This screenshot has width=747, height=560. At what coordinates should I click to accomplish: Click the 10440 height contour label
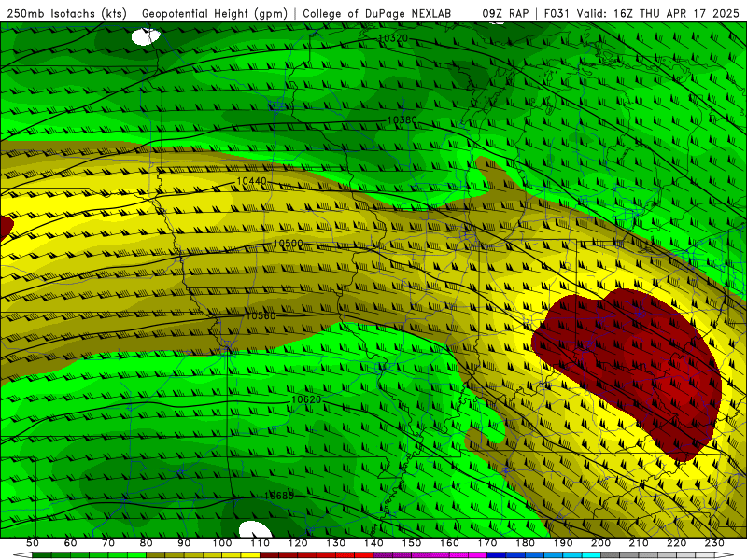[251, 181]
